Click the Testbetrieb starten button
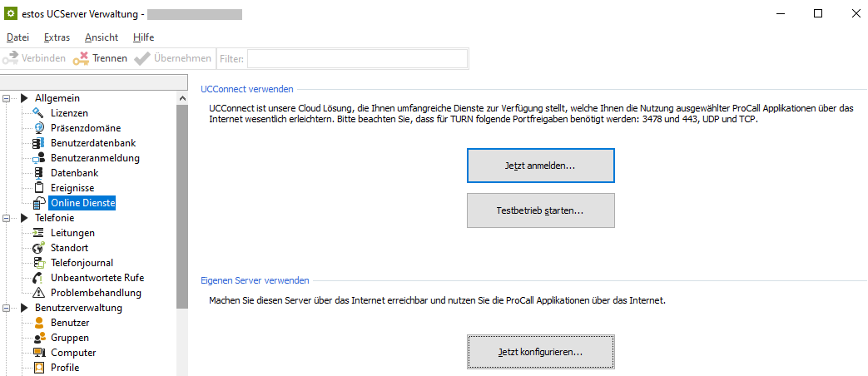 [541, 210]
